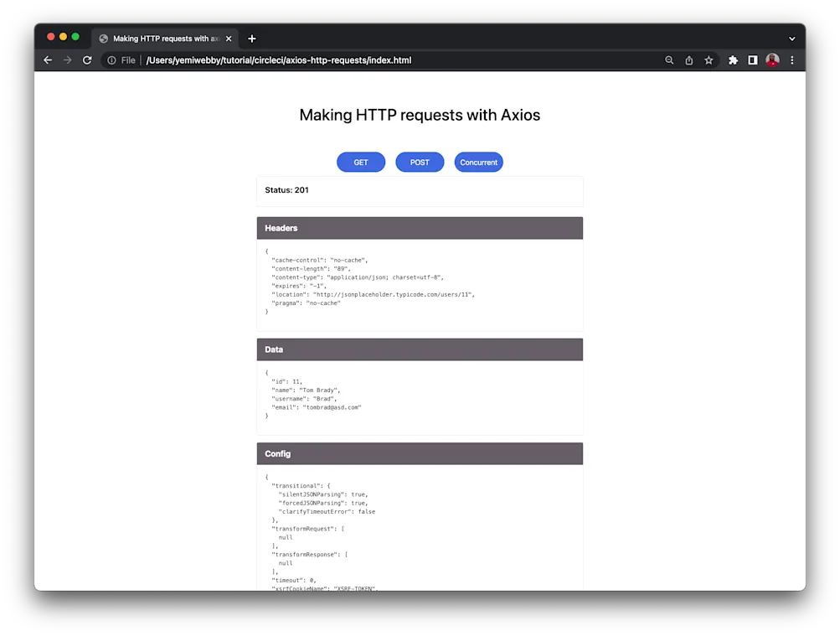
Task: Click the red close window button
Action: (x=51, y=37)
